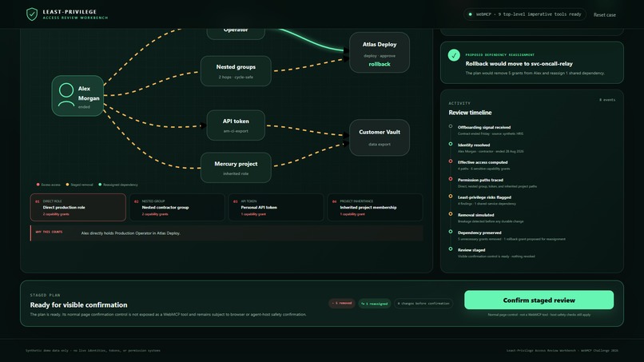
Task: Click the '5 removed' red badge
Action: (342, 303)
